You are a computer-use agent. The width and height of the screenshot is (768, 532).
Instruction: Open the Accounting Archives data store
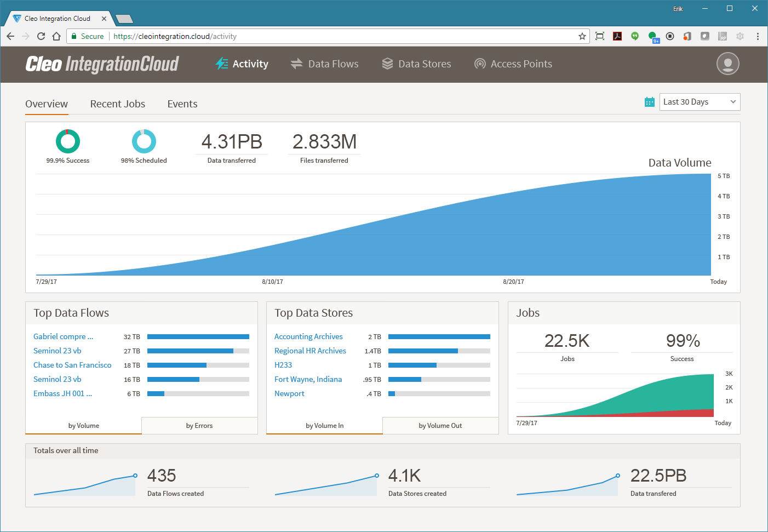(x=308, y=336)
